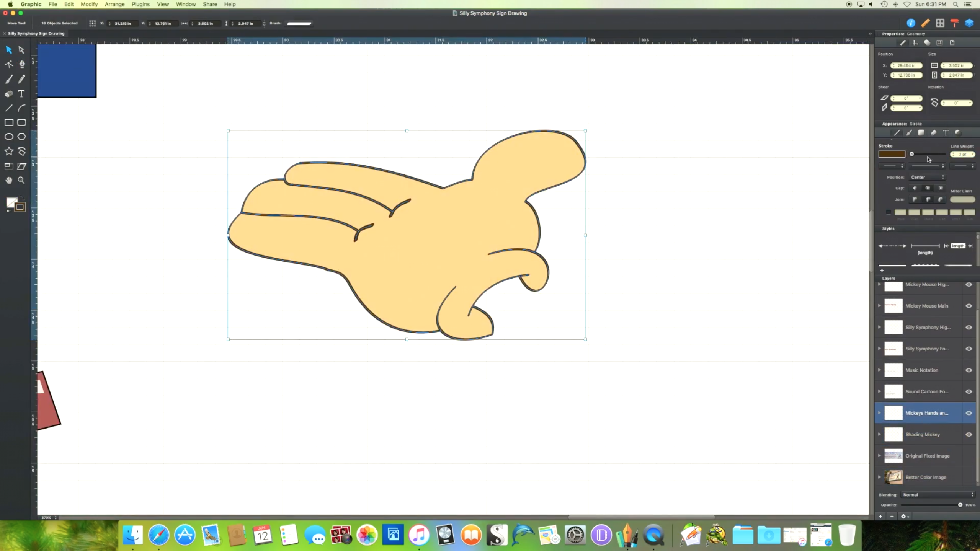This screenshot has height=551, width=980.
Task: Open layers gear options button
Action: 905,516
